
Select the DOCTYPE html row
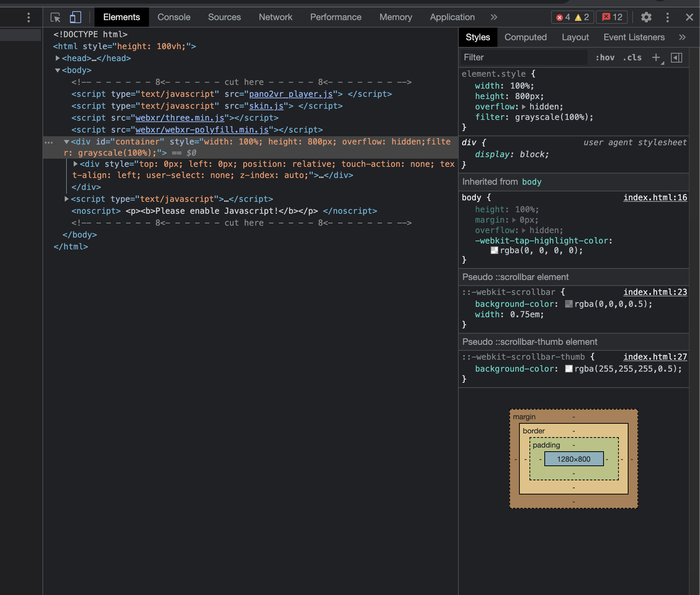click(90, 35)
